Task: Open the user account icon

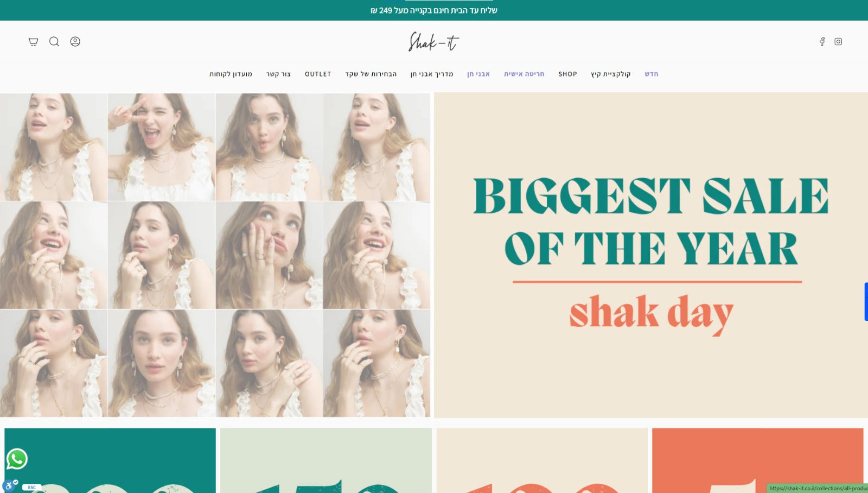Action: click(x=75, y=42)
